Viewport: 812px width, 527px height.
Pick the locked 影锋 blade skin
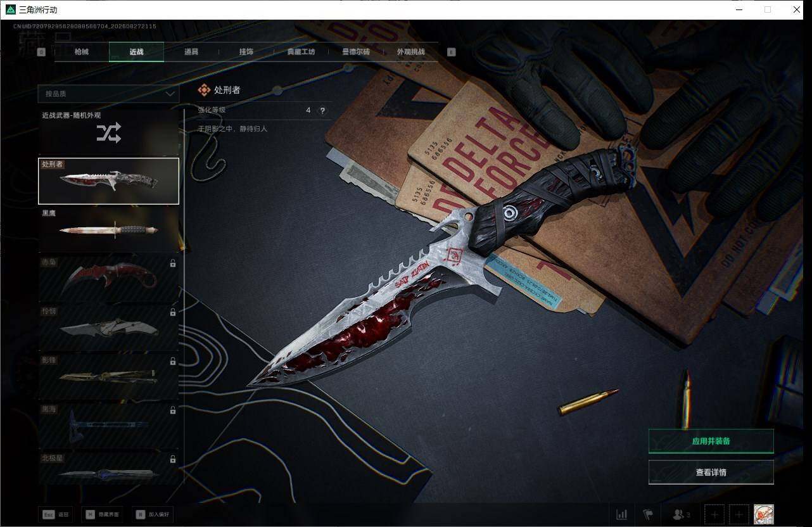[108, 376]
